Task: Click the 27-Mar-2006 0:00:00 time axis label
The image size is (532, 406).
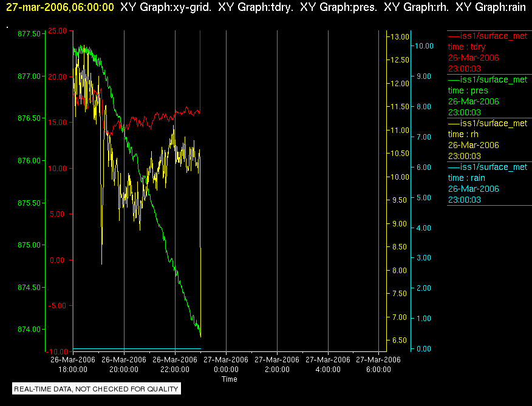Action: 226,365
